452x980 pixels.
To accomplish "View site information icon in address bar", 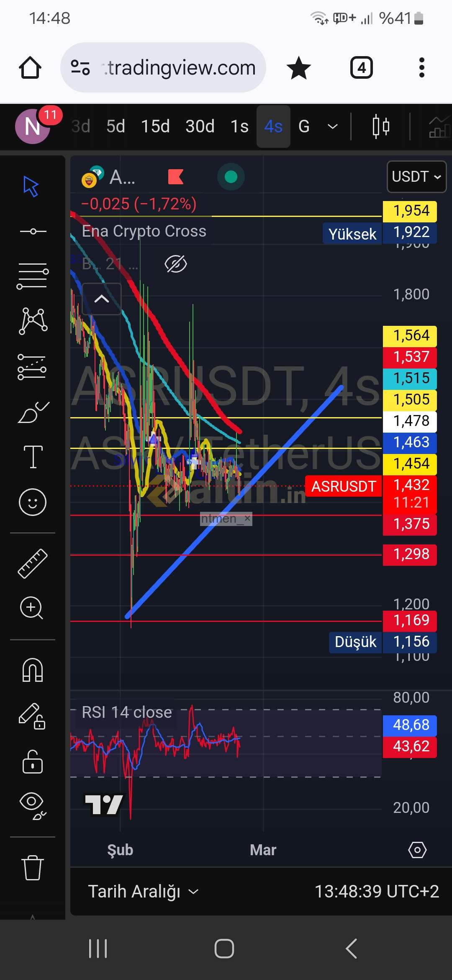I will (80, 67).
